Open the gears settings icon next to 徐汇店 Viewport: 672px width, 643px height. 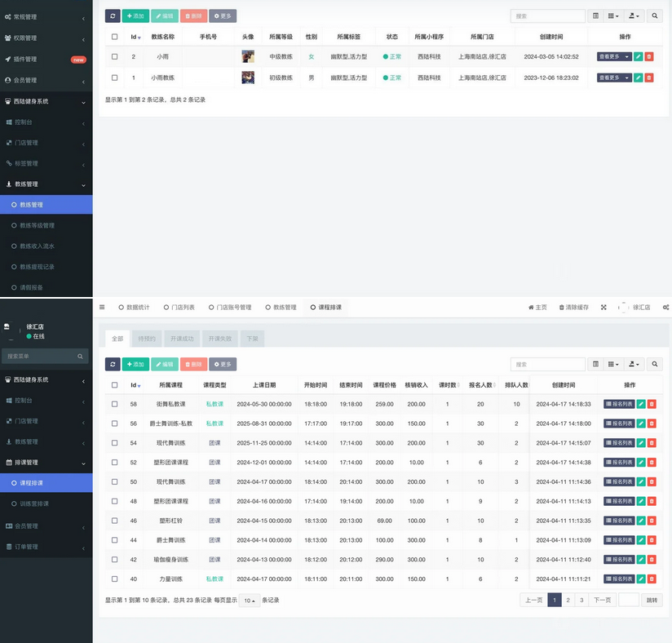coord(665,308)
